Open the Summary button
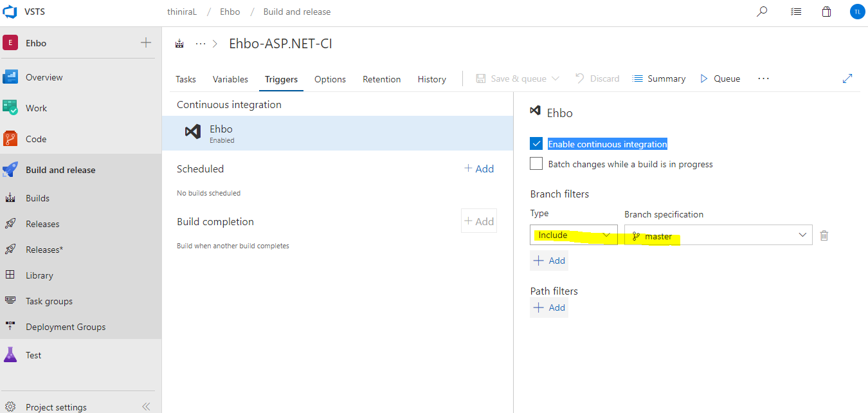This screenshot has width=868, height=413. (x=659, y=78)
